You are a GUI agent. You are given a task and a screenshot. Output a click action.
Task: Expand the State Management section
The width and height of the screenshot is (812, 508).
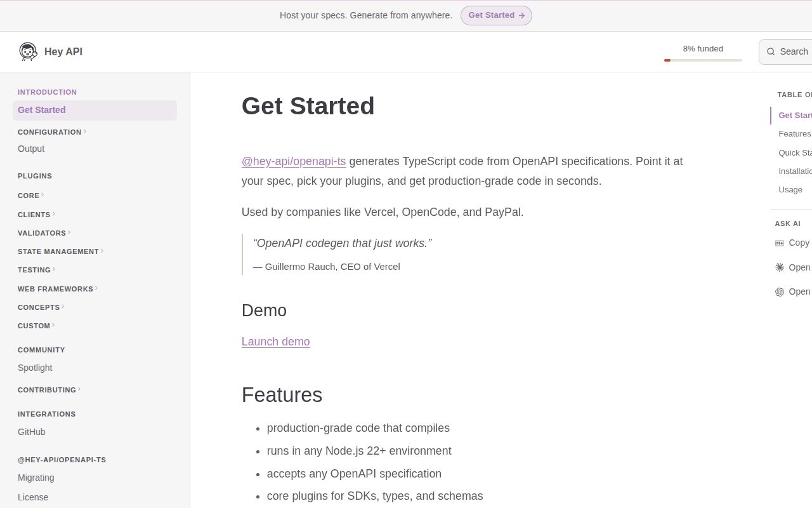(x=60, y=251)
